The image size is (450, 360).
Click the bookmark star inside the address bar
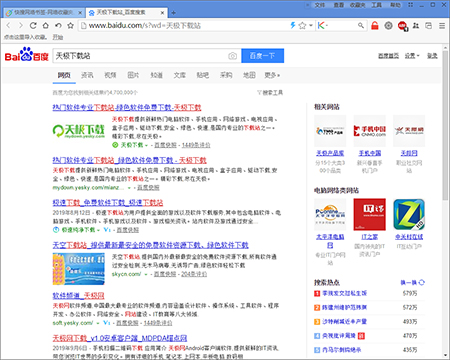[x=302, y=25]
